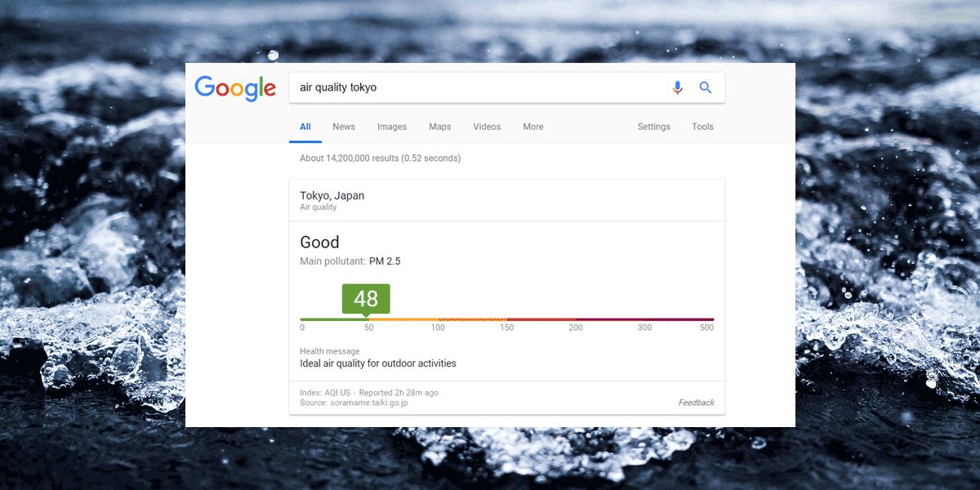Open the Settings dropdown
The width and height of the screenshot is (980, 490).
654,127
